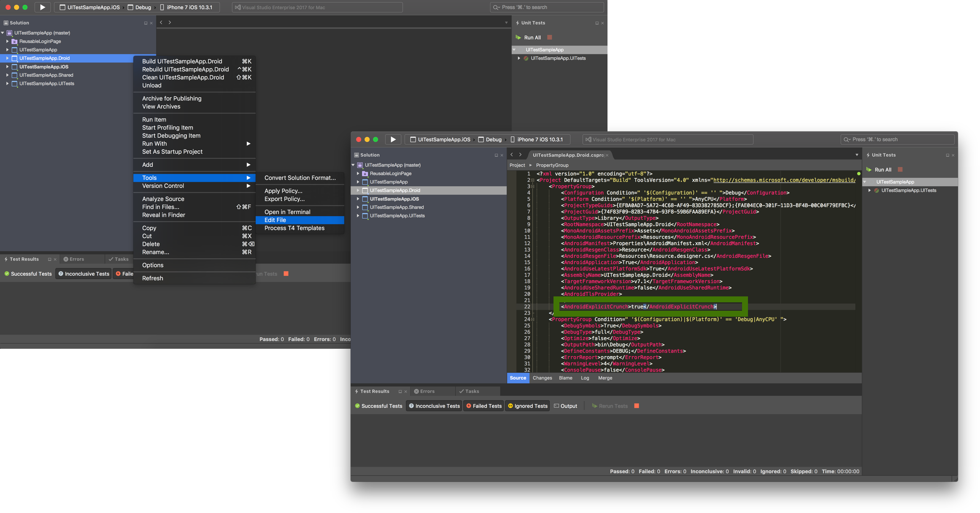The height and width of the screenshot is (513, 980).
Task: Toggle the Ignored Tests filter in the front window
Action: coord(527,406)
